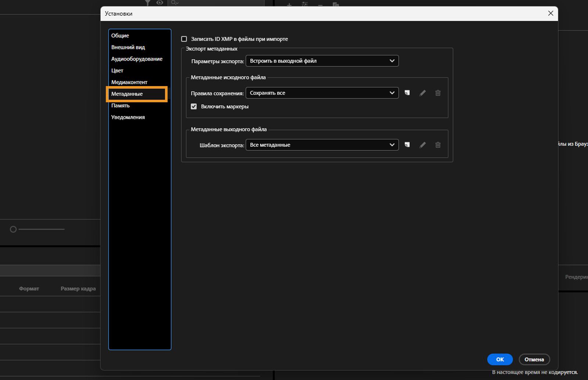
Task: Click the Метаданные исходного файла group title
Action: [x=228, y=78]
